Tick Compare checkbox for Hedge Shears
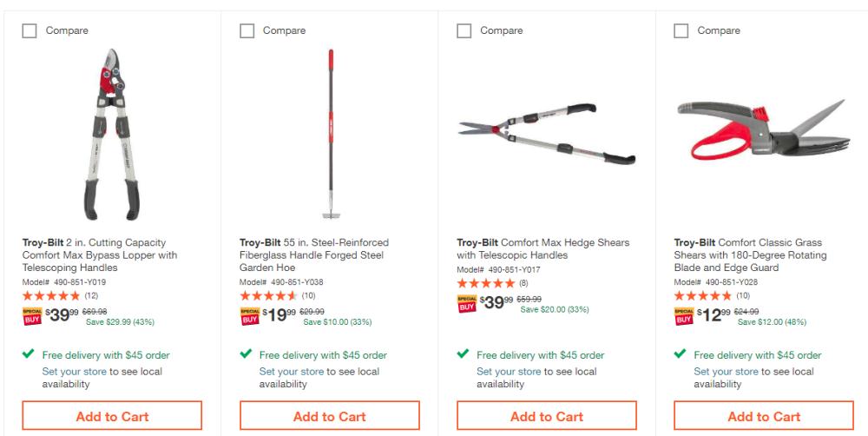The image size is (868, 436). click(464, 31)
